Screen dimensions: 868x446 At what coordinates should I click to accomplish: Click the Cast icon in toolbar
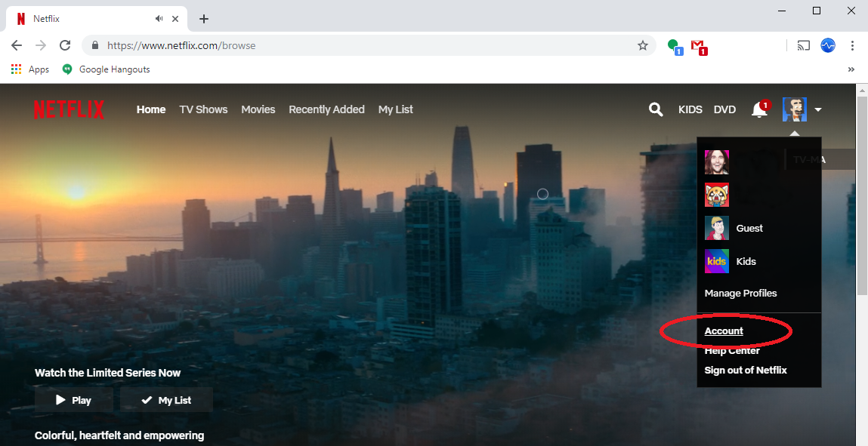(x=803, y=45)
